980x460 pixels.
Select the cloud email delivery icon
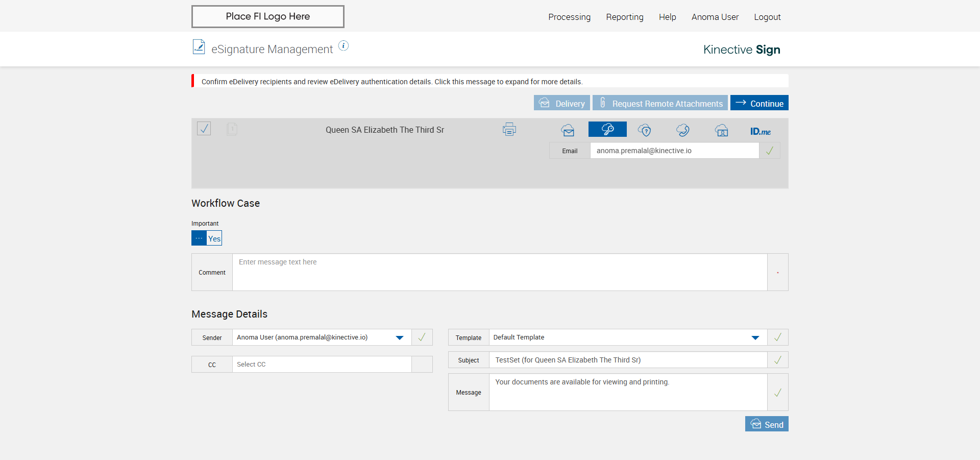(x=568, y=130)
